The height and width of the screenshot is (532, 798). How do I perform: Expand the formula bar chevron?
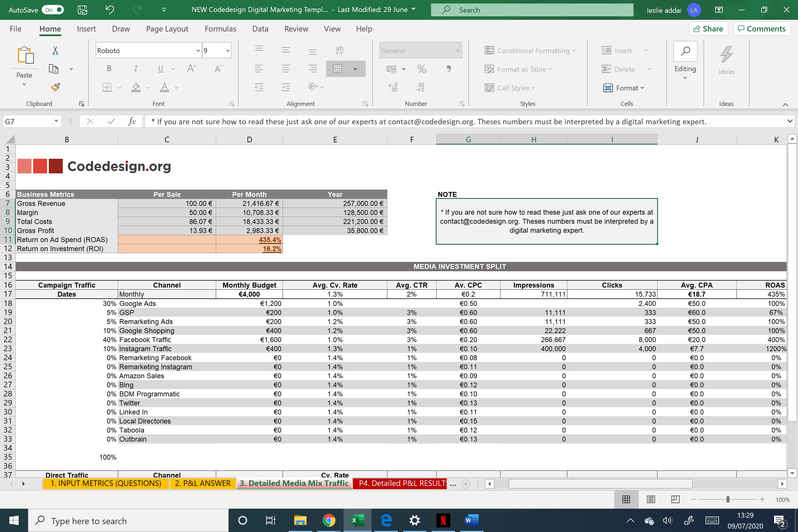pos(790,121)
